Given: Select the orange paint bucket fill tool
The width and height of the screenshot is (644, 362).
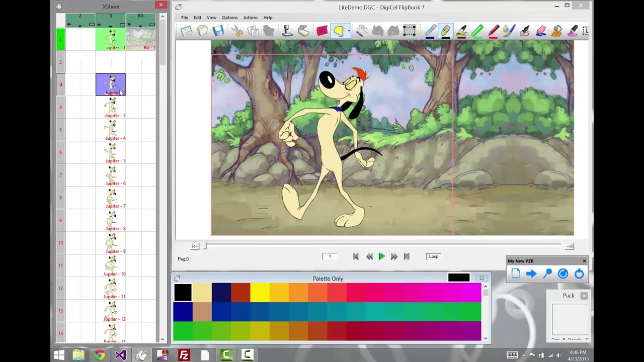Looking at the screenshot, I should point(556,31).
